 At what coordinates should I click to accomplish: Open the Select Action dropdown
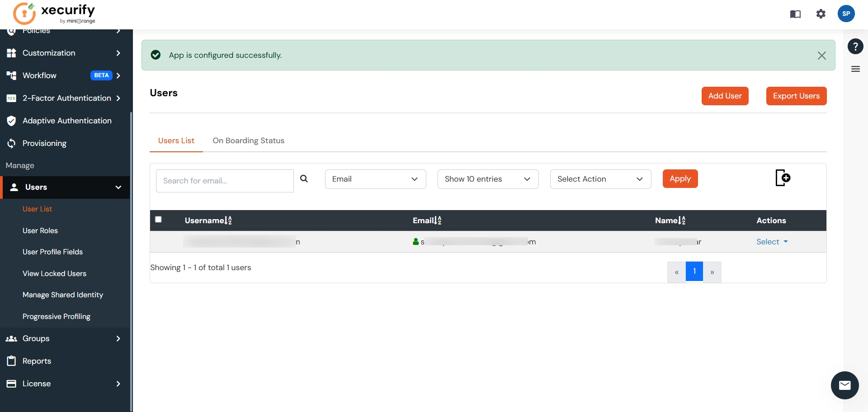[x=600, y=179]
